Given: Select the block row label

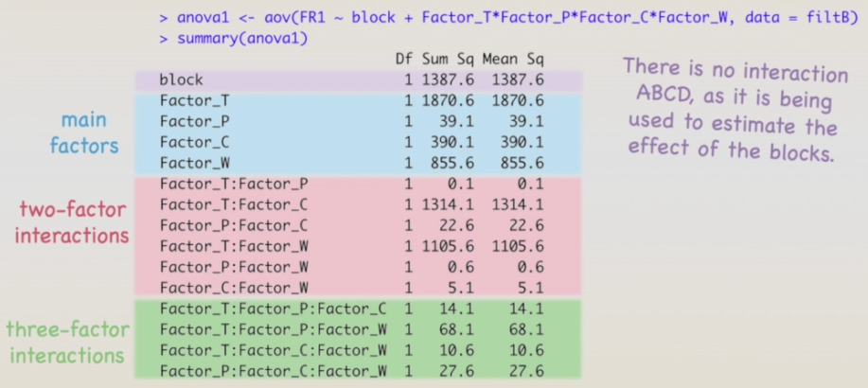Looking at the screenshot, I should click(181, 80).
